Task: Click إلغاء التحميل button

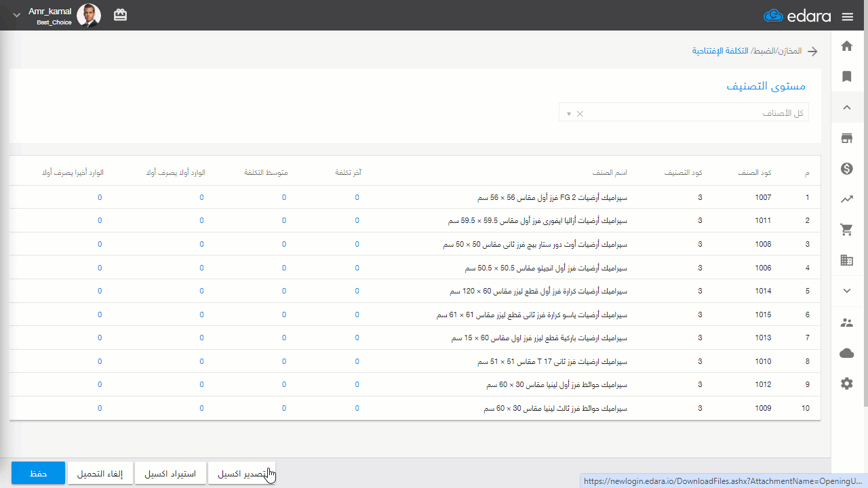Action: tap(100, 473)
